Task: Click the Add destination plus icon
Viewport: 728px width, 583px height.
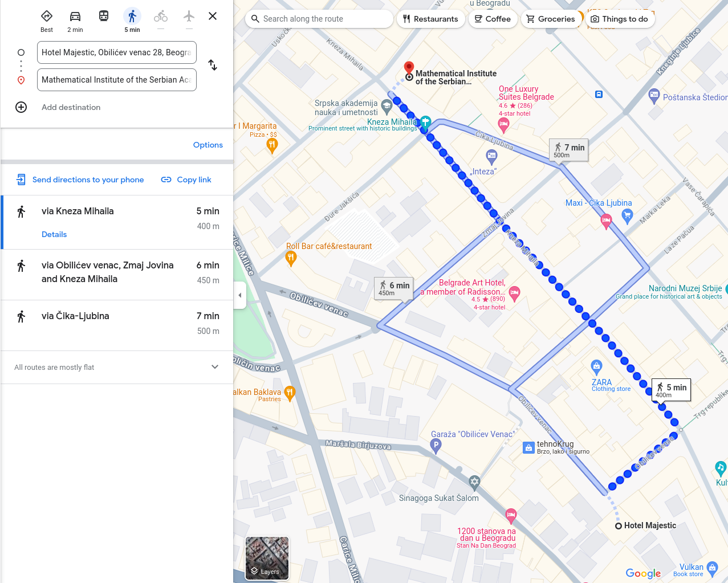Action: [x=21, y=107]
